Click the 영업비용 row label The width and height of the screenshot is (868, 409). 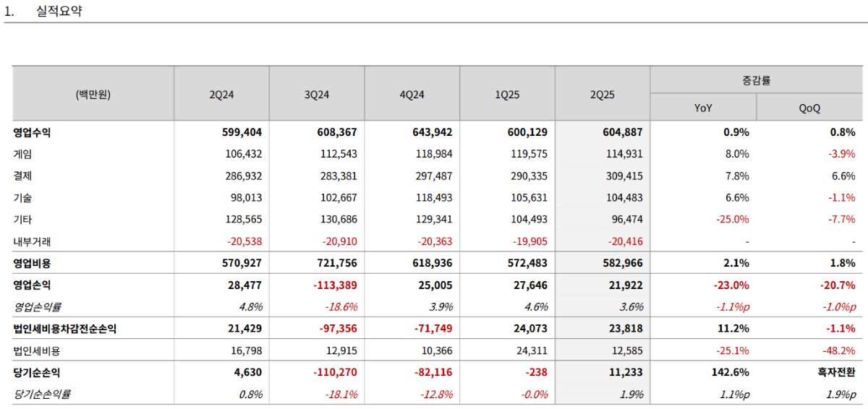pos(32,263)
